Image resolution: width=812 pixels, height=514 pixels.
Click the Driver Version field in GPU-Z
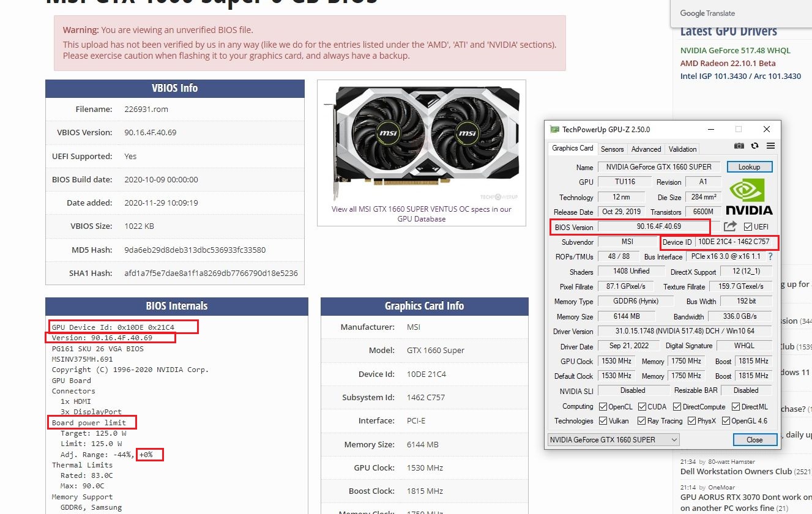click(x=684, y=331)
